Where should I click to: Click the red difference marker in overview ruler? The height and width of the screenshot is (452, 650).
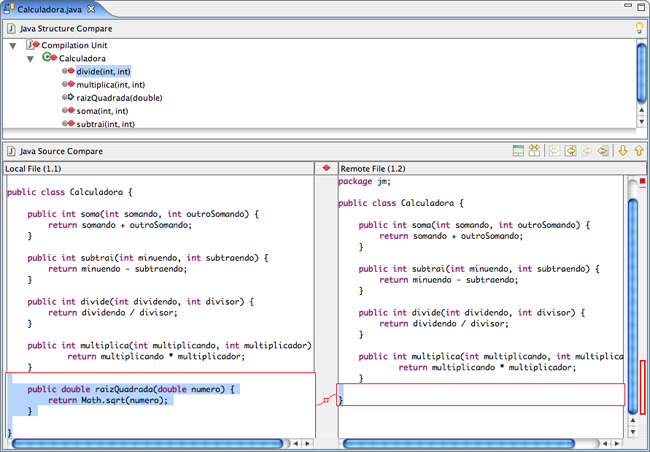pos(643,387)
